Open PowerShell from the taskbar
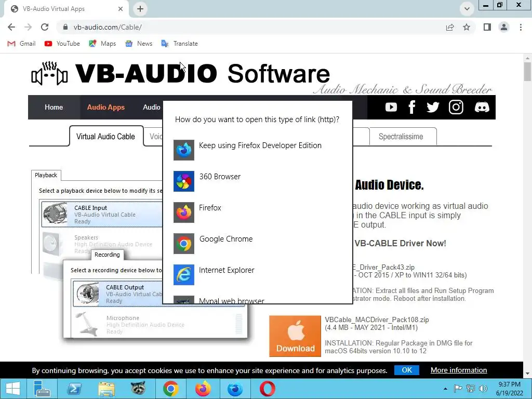 click(x=74, y=389)
